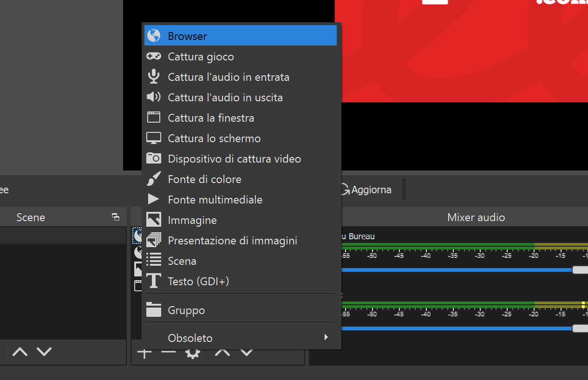Select Presentazione di immagini menu entry

tap(232, 241)
